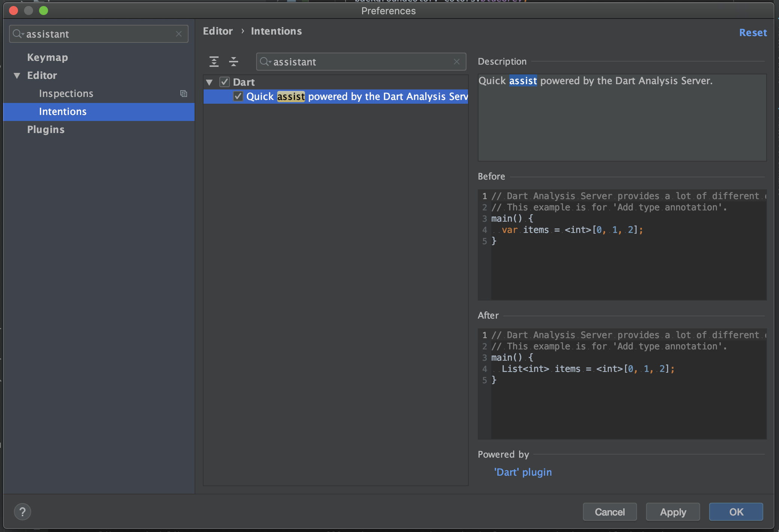
Task: Clear the sidebar search field with the X icon
Action: [x=179, y=34]
